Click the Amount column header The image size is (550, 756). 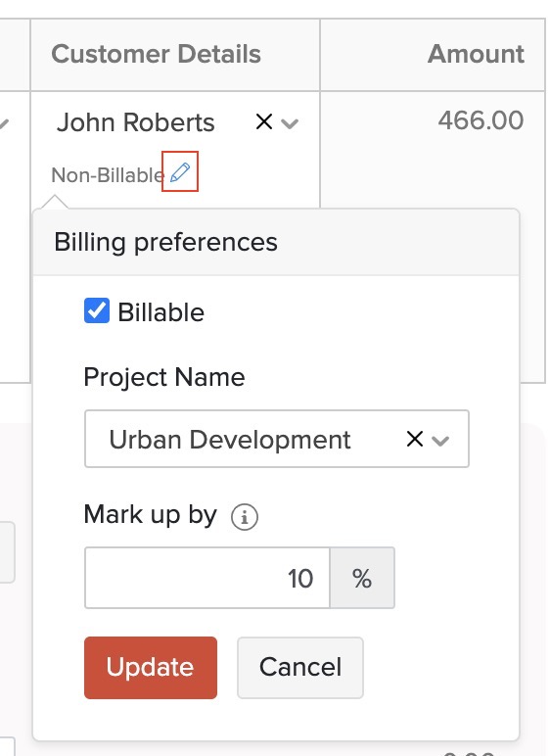477,54
